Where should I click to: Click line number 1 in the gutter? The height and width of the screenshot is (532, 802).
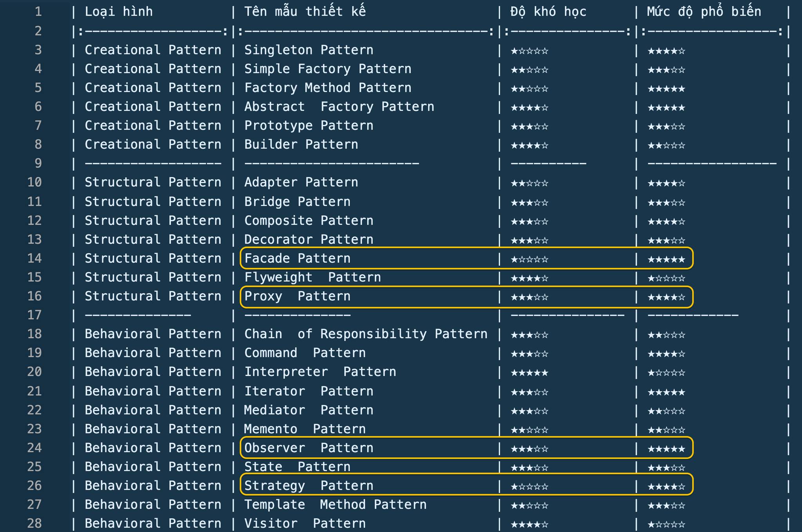coord(38,12)
